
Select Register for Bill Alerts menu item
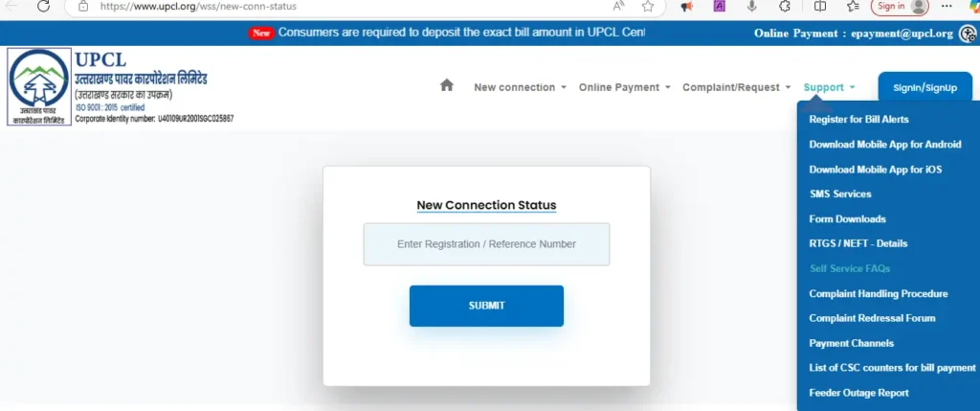tap(858, 119)
